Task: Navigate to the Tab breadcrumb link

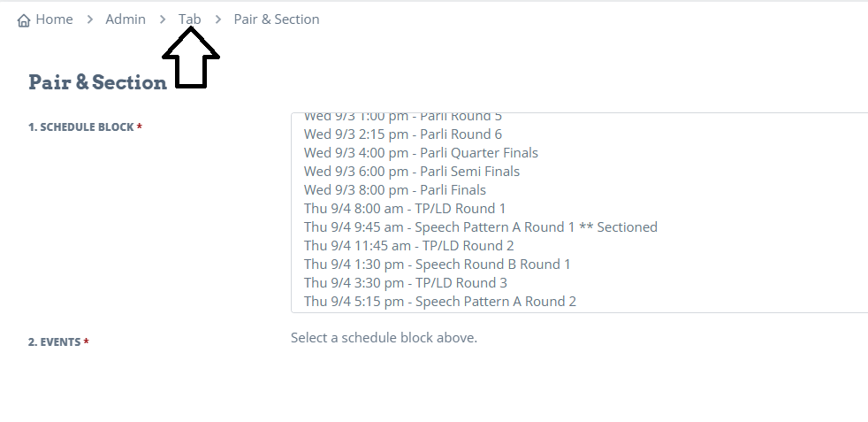Action: (189, 19)
